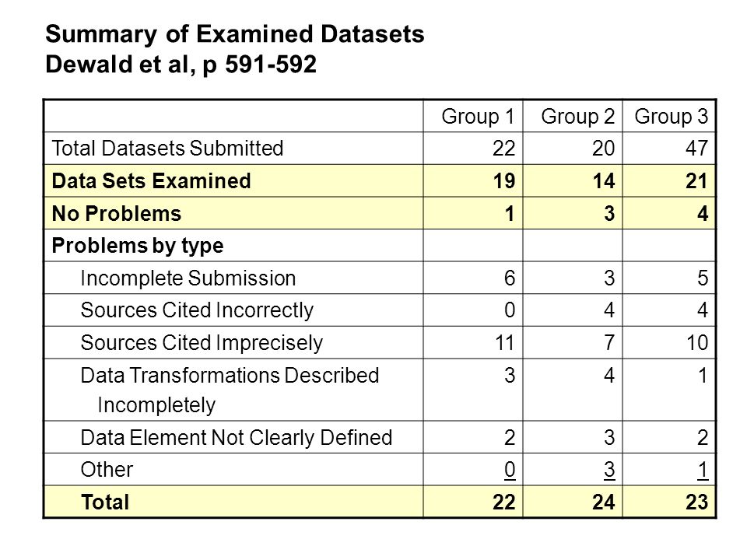Click the value 47 under Group 3
This screenshot has width=747, height=560.
[696, 148]
